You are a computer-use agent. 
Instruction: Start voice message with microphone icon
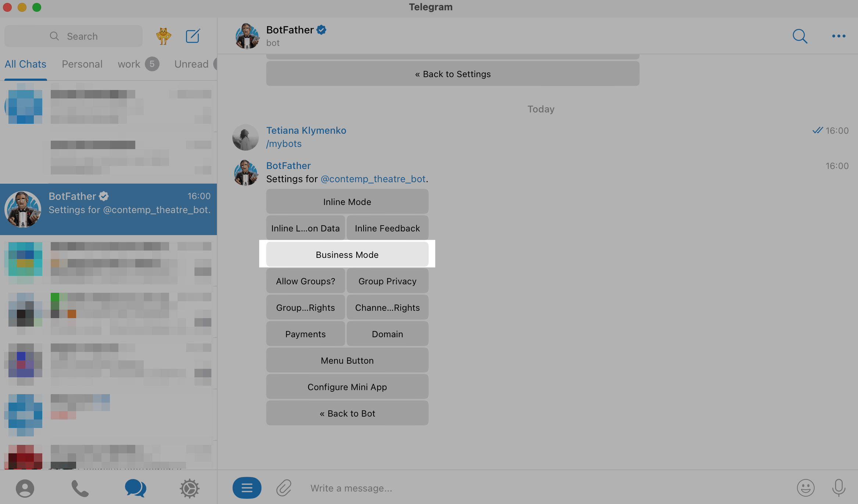point(839,488)
